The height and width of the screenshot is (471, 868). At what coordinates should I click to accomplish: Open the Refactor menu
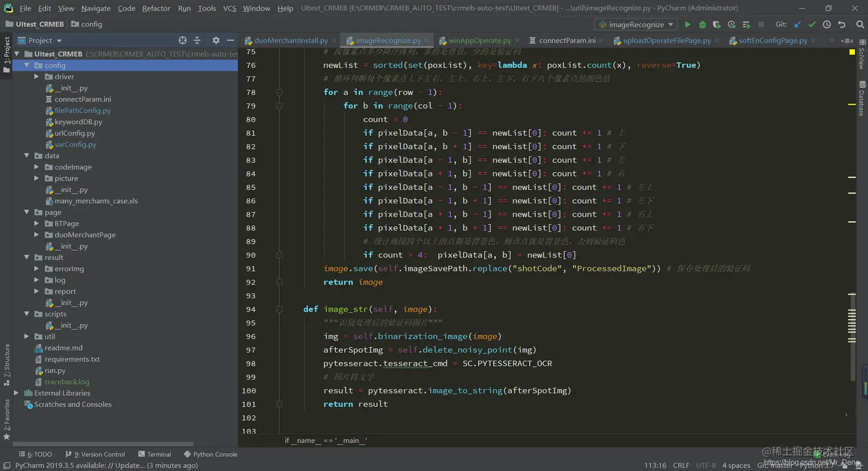[156, 8]
